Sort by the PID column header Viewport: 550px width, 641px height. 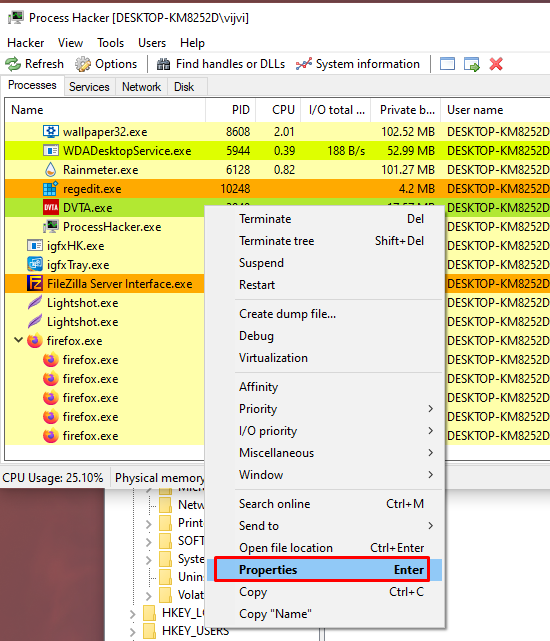231,110
